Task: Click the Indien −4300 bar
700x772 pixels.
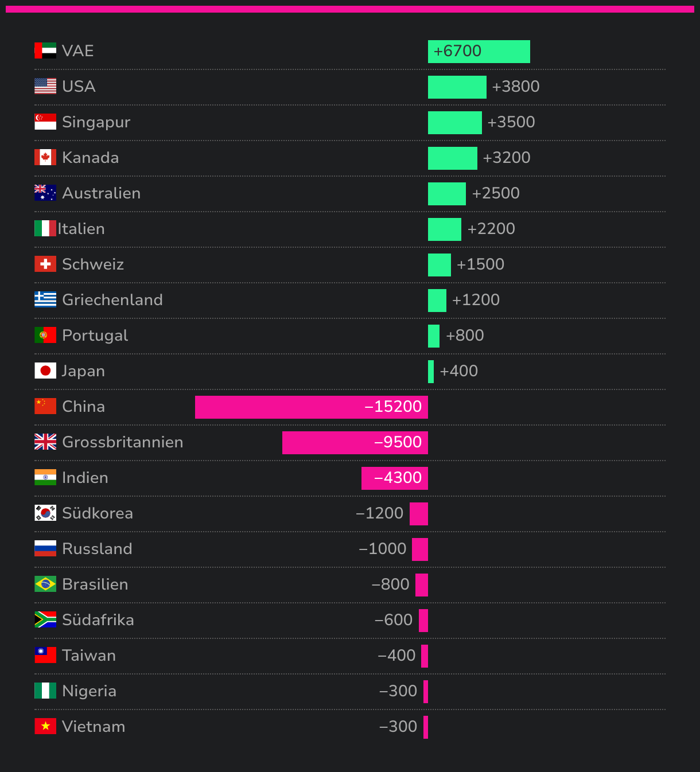Action: click(395, 478)
